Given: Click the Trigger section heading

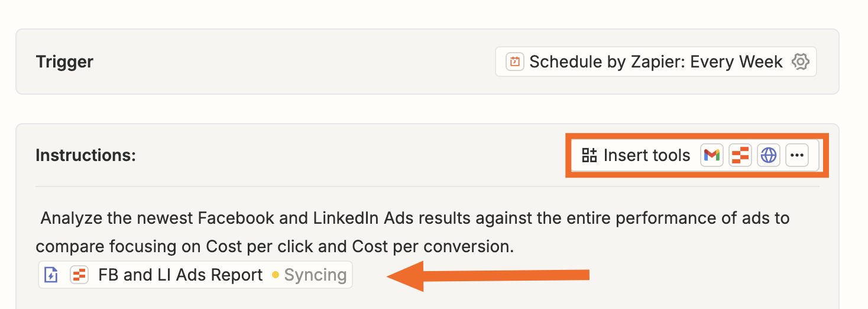Looking at the screenshot, I should pos(64,62).
